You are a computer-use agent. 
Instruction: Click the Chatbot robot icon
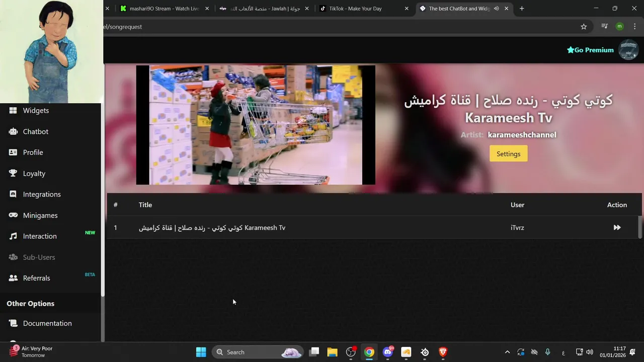click(13, 132)
